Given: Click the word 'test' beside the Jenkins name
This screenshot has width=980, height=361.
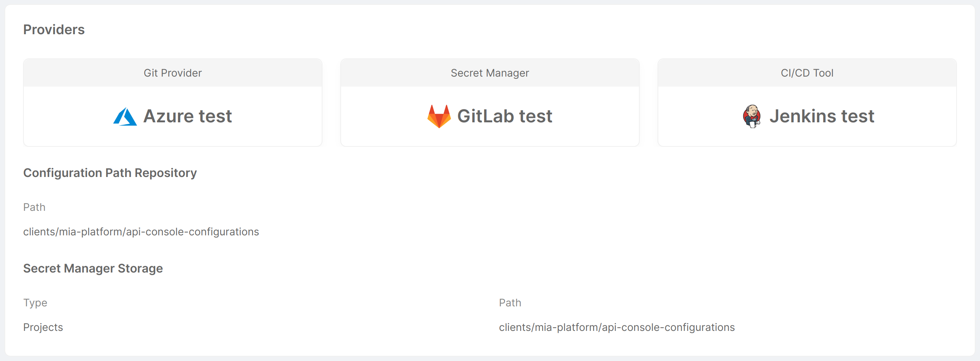Looking at the screenshot, I should coord(857,116).
